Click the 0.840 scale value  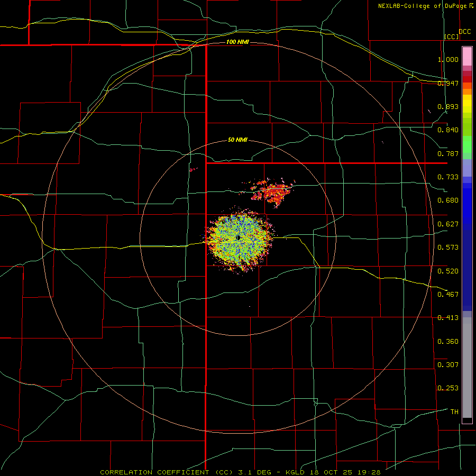click(x=448, y=130)
